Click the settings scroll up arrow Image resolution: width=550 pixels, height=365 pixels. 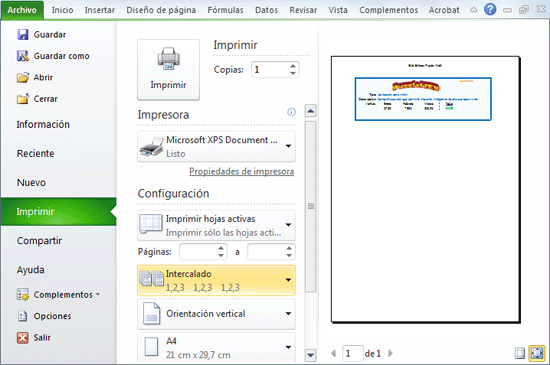point(311,111)
